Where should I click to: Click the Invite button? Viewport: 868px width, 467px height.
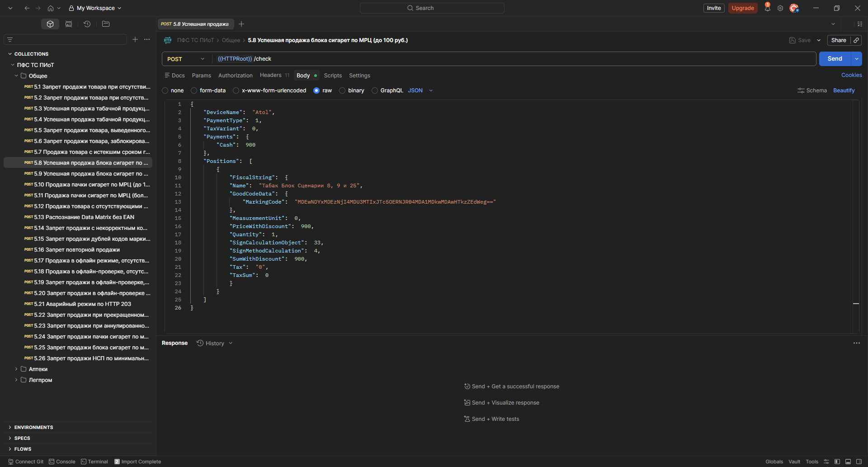point(714,8)
